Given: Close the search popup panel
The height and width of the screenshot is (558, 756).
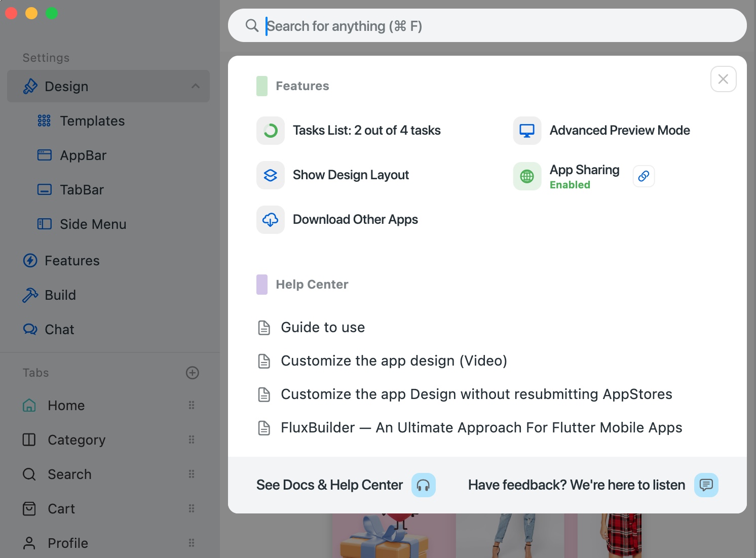Looking at the screenshot, I should tap(723, 79).
